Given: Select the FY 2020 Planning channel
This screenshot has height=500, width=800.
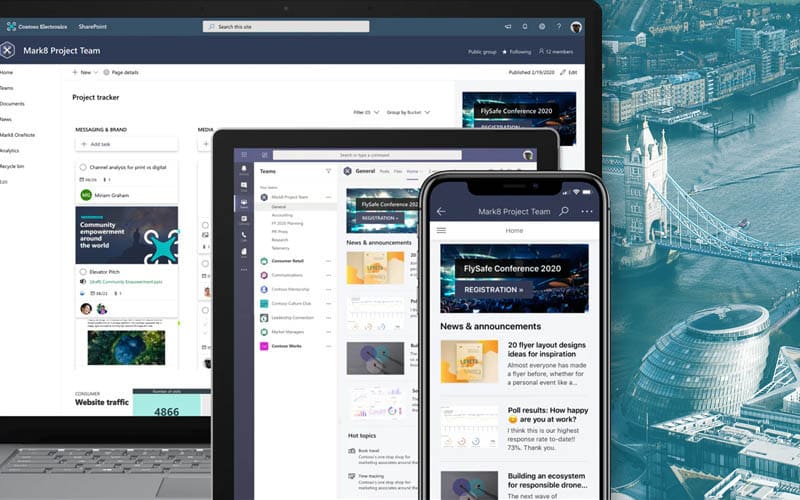Looking at the screenshot, I should click(x=287, y=223).
